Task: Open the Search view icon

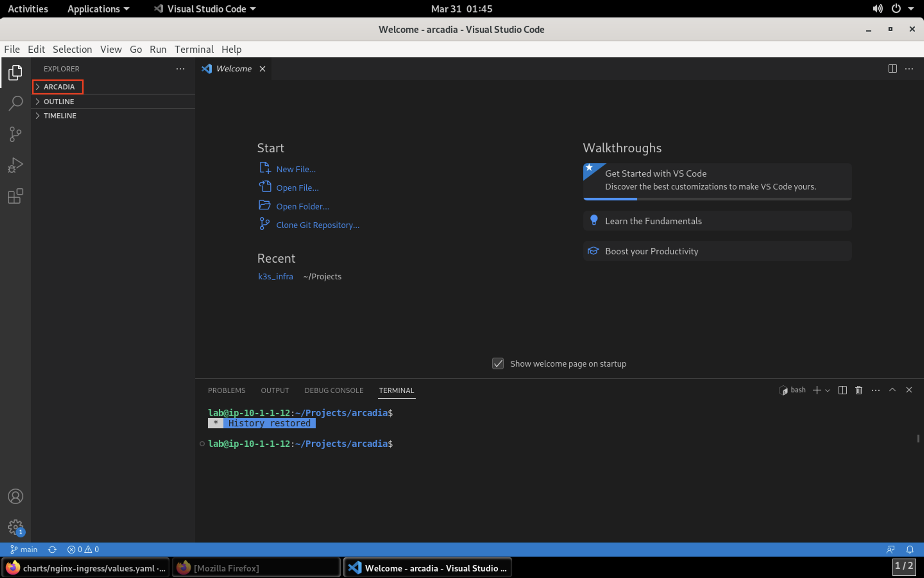Action: [x=15, y=103]
